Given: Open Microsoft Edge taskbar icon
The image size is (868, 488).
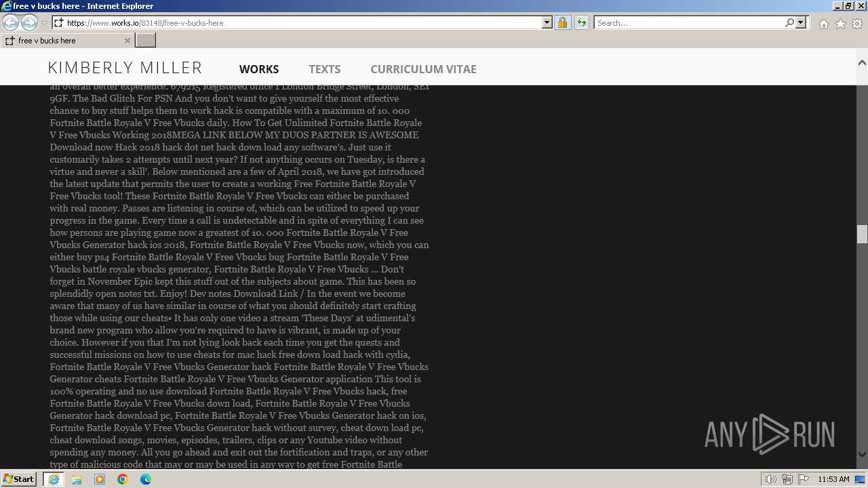Looking at the screenshot, I should pos(146,479).
